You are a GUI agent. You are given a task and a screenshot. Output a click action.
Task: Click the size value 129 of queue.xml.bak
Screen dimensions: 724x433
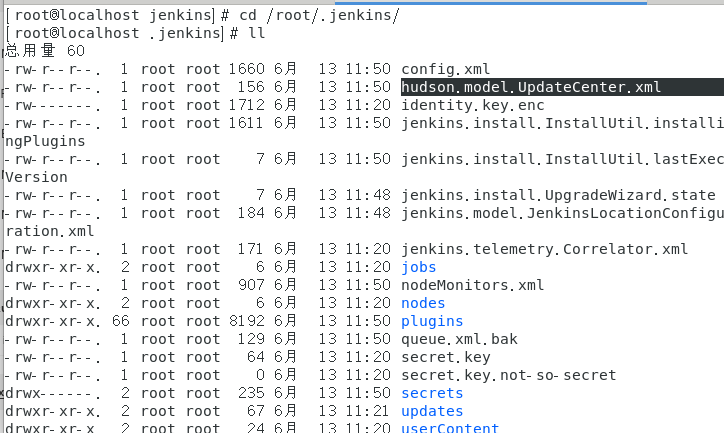tap(251, 339)
